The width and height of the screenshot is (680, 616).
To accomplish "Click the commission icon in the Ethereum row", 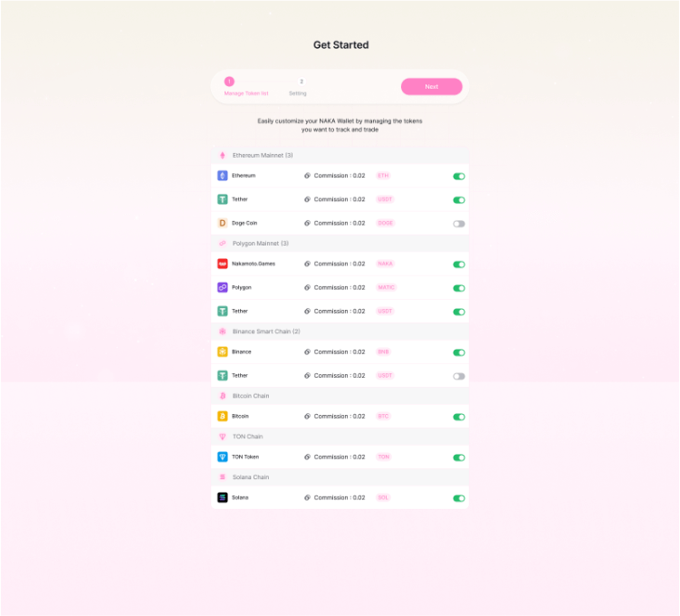I will coord(307,176).
